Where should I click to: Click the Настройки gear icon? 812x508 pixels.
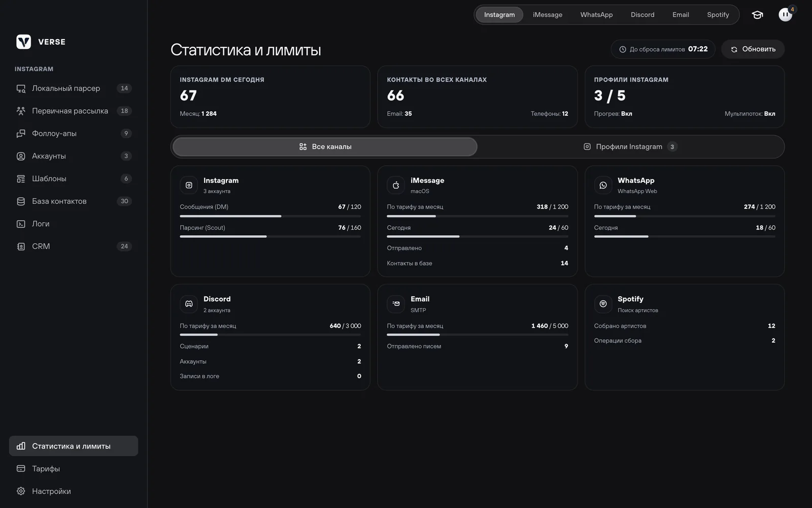coord(21,491)
